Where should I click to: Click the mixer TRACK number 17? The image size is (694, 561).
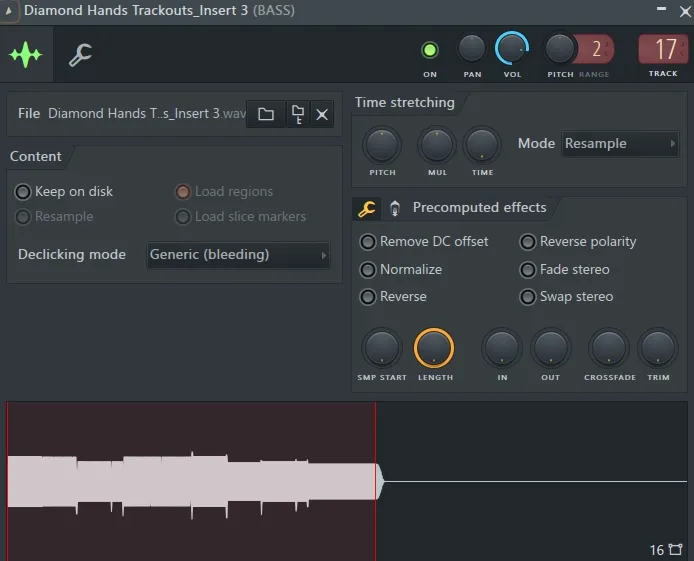click(x=663, y=49)
